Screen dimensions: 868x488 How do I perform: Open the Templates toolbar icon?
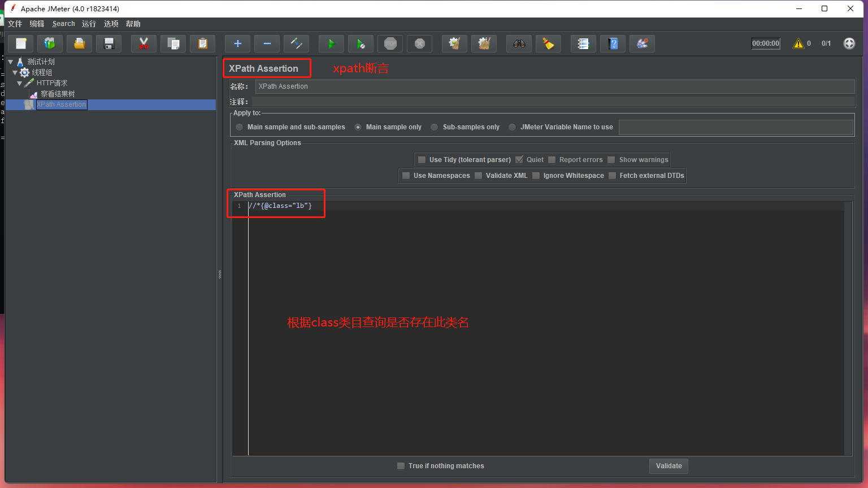coord(50,43)
